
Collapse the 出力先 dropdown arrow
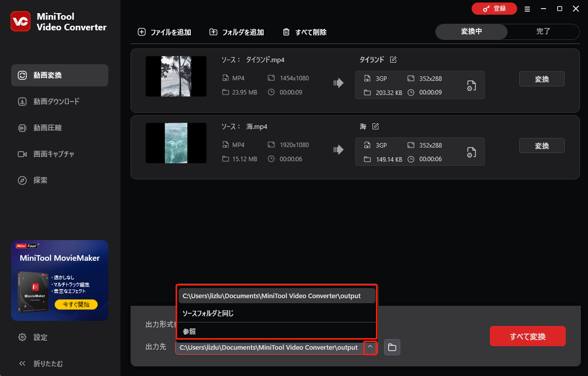(x=370, y=347)
